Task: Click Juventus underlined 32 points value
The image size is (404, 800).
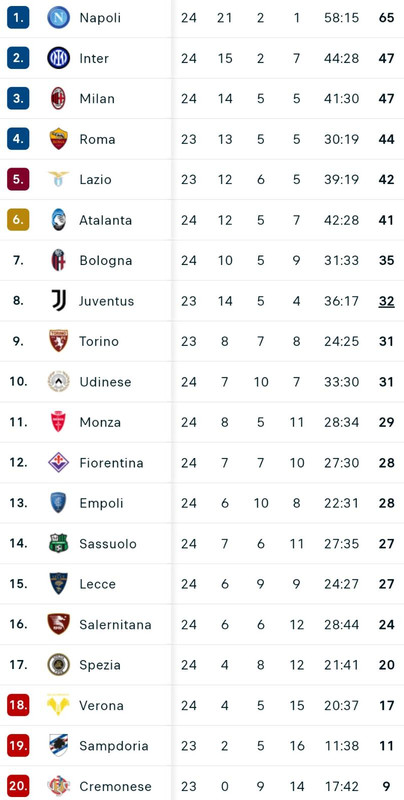Action: (386, 301)
